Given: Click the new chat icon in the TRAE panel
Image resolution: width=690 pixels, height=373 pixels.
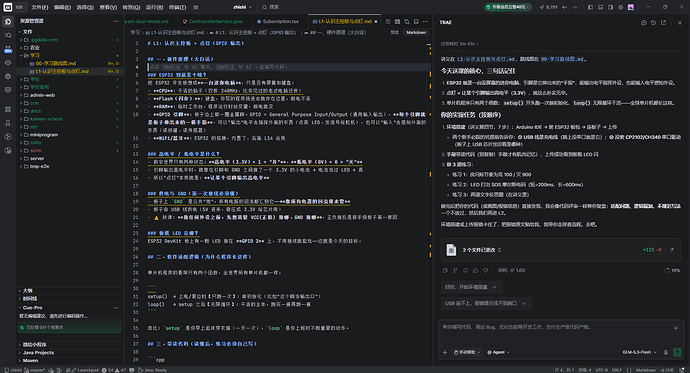Looking at the screenshot, I should click(644, 22).
